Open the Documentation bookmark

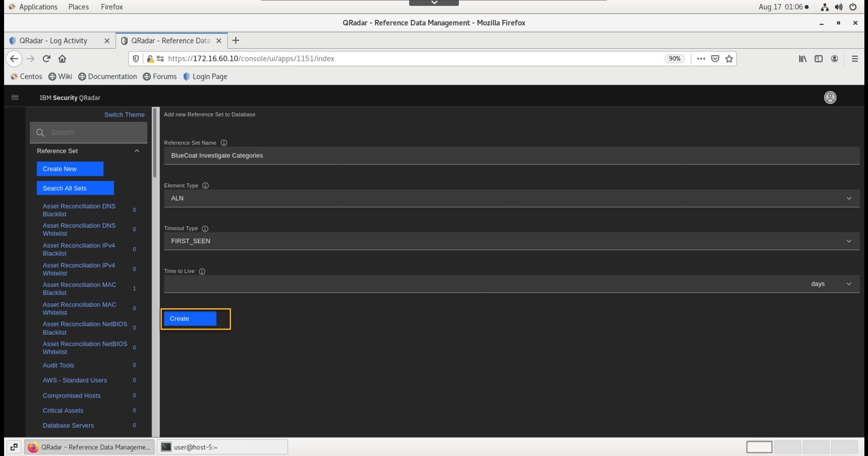pyautogui.click(x=108, y=77)
